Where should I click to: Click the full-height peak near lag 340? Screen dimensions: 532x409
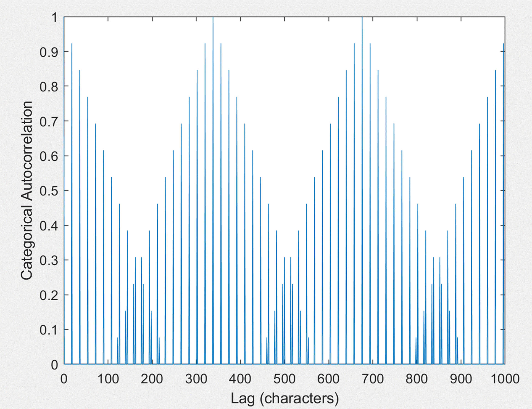click(x=213, y=190)
